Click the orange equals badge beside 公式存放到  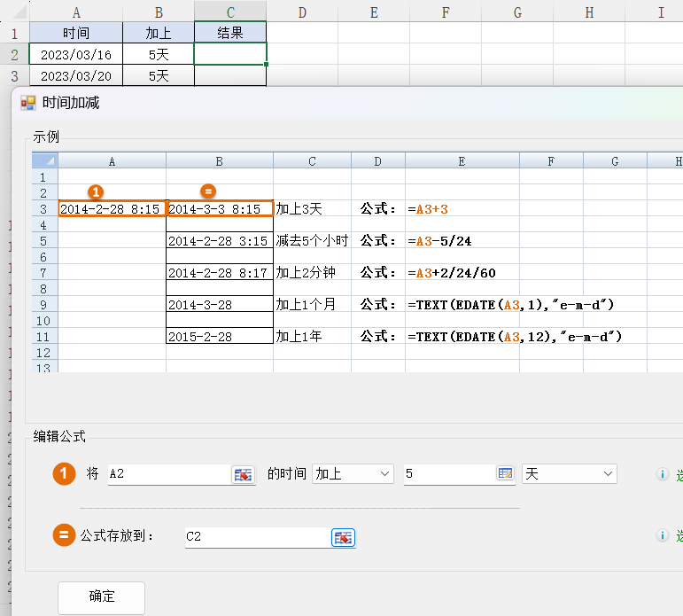pyautogui.click(x=64, y=535)
